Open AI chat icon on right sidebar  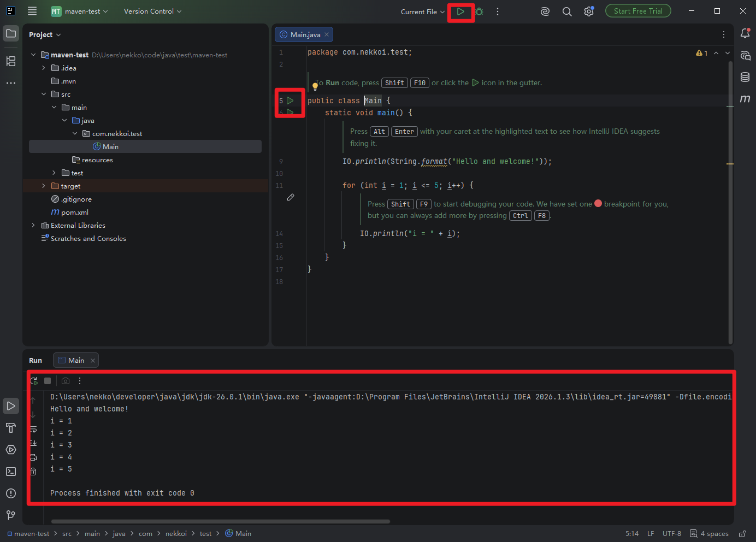tap(745, 55)
